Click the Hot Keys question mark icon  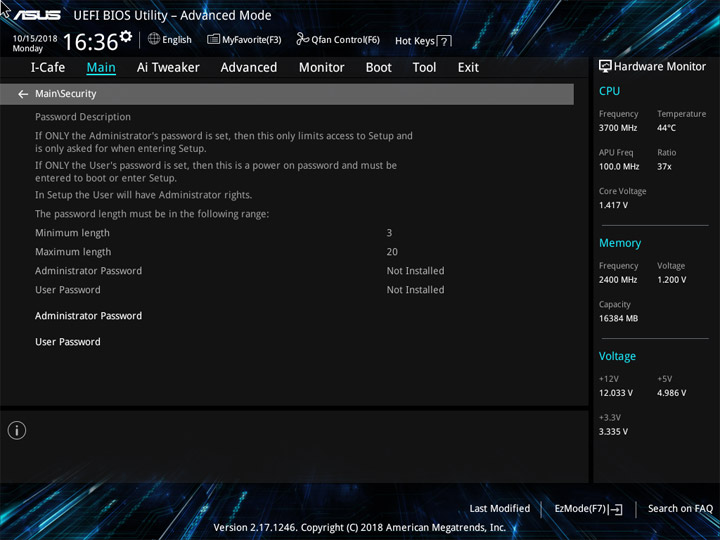click(x=444, y=41)
